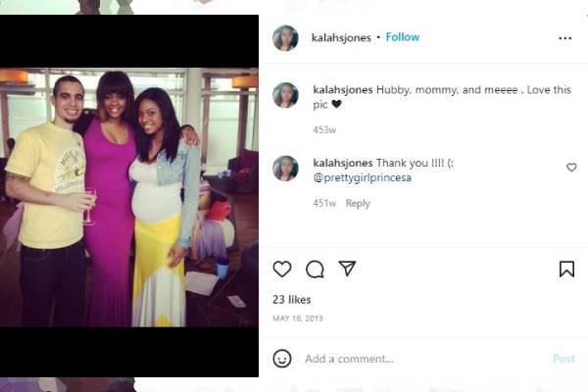Reply to the Thank you comment
The height and width of the screenshot is (392, 588).
click(x=358, y=204)
